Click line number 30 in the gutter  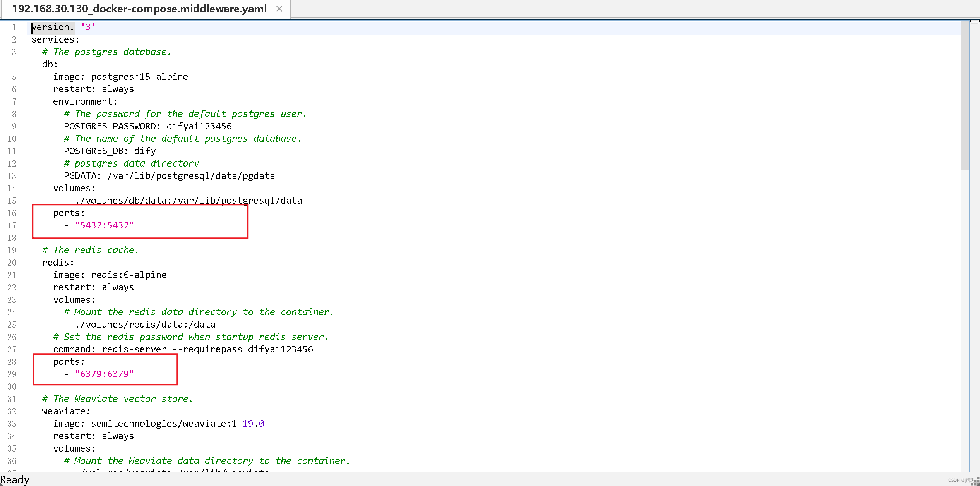click(12, 386)
